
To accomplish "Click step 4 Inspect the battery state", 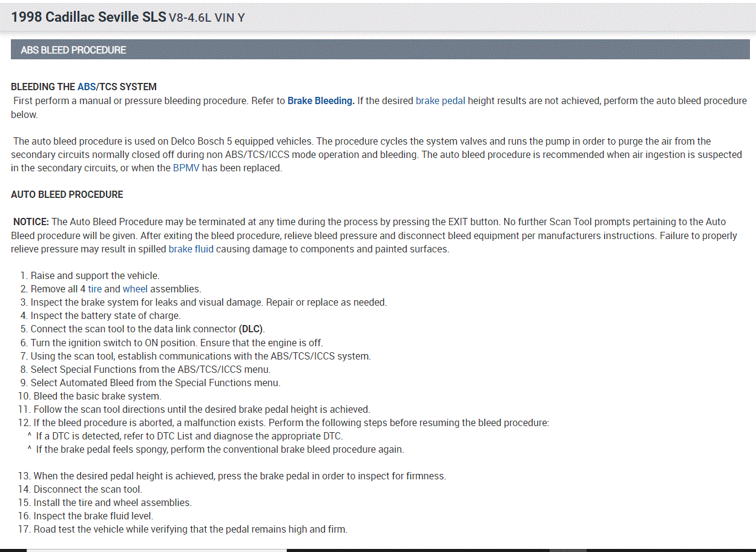I will pyautogui.click(x=105, y=315).
